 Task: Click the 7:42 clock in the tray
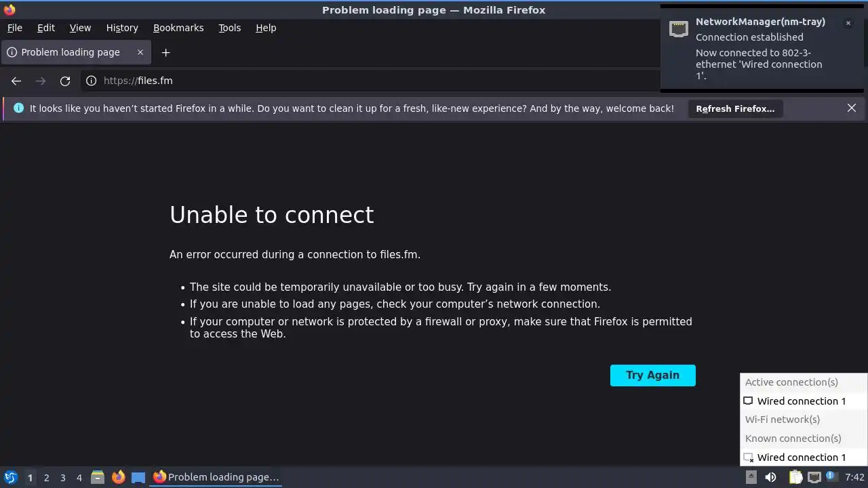click(x=854, y=477)
